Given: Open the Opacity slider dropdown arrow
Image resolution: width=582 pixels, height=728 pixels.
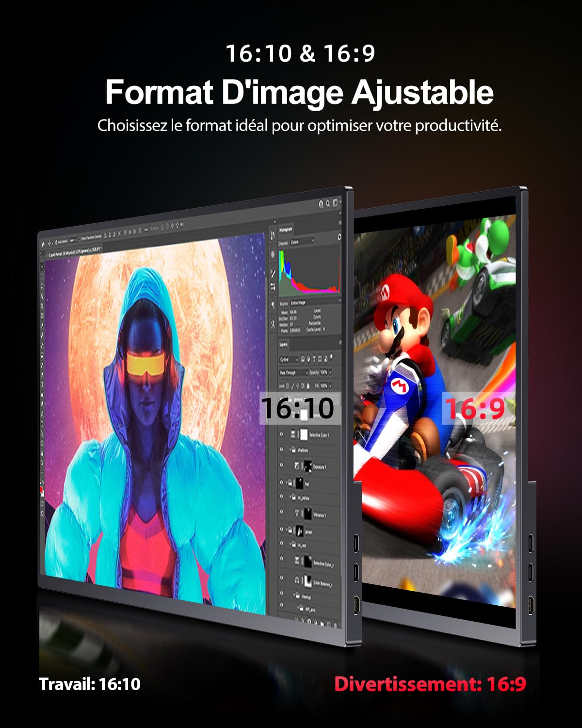Looking at the screenshot, I should pyautogui.click(x=330, y=372).
